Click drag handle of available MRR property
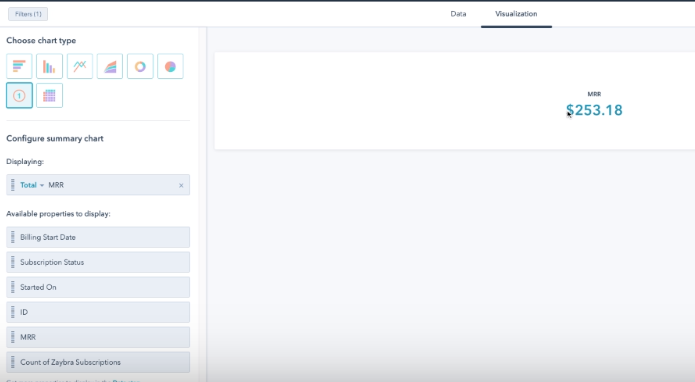695x382 pixels. pyautogui.click(x=12, y=337)
